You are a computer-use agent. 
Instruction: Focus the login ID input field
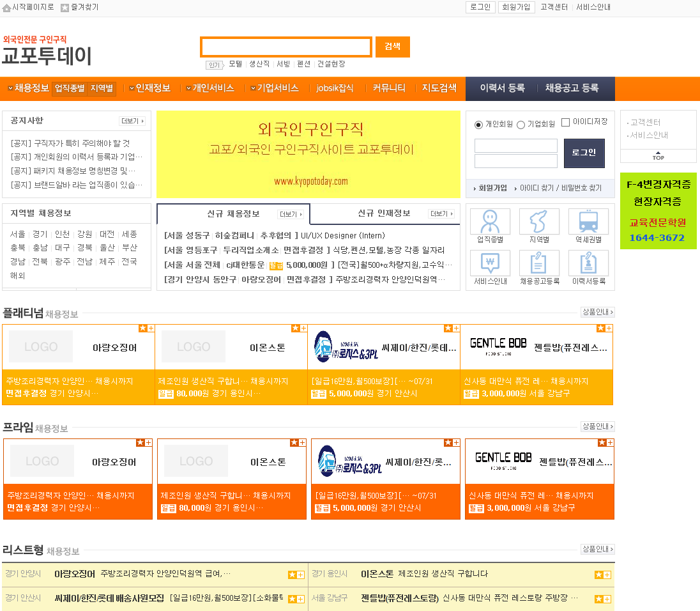coord(515,146)
